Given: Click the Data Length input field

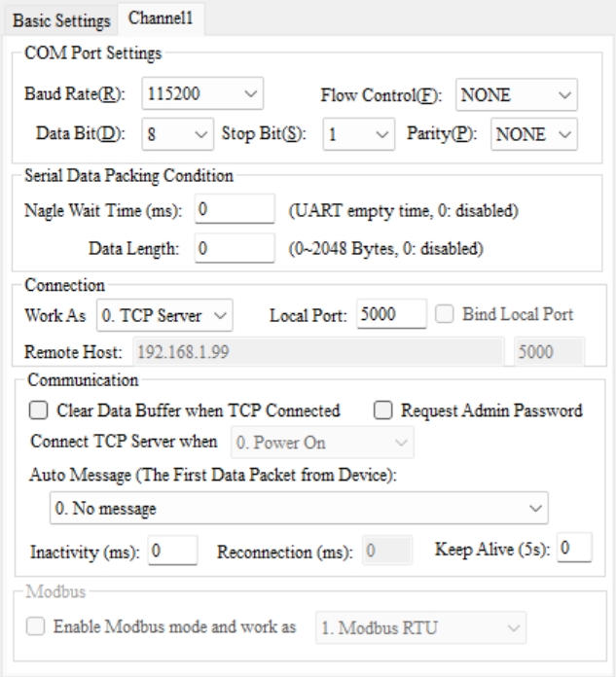Looking at the screenshot, I should point(235,248).
